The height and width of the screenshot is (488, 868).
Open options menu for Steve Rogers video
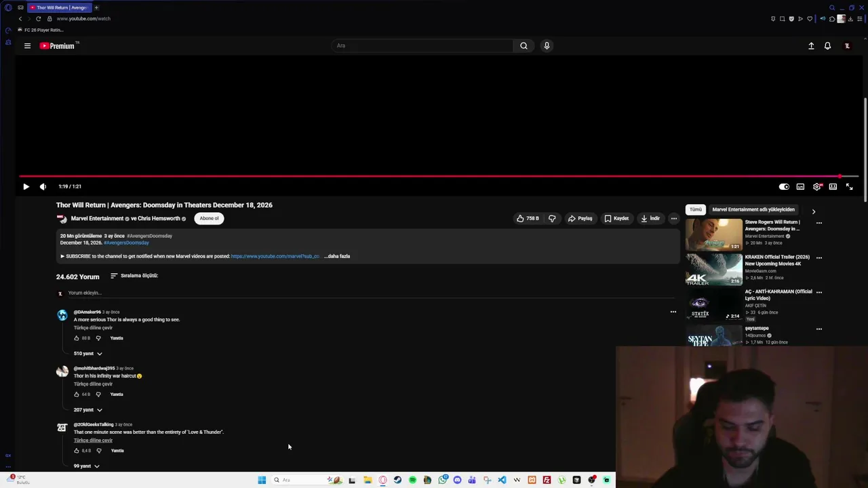tap(819, 222)
